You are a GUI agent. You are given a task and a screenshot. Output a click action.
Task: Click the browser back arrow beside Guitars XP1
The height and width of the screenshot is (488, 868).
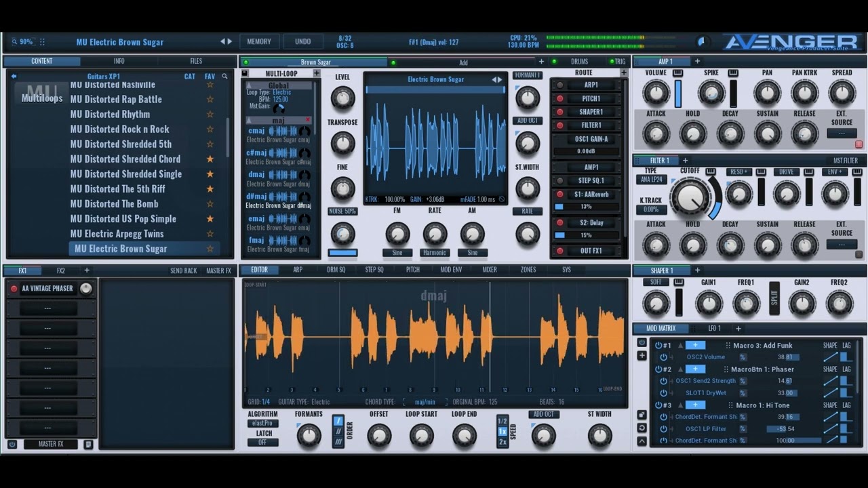(14, 77)
